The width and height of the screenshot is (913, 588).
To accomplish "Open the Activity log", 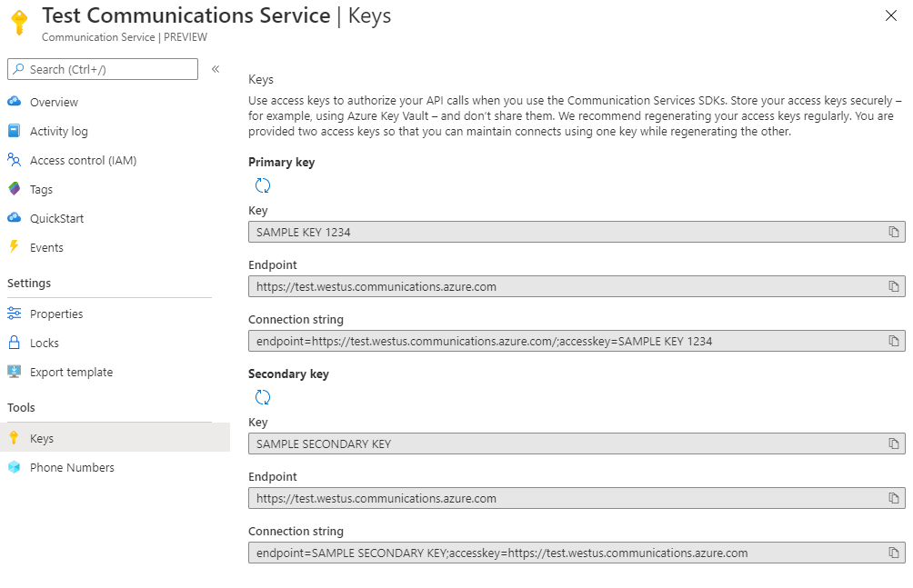I will tap(57, 130).
